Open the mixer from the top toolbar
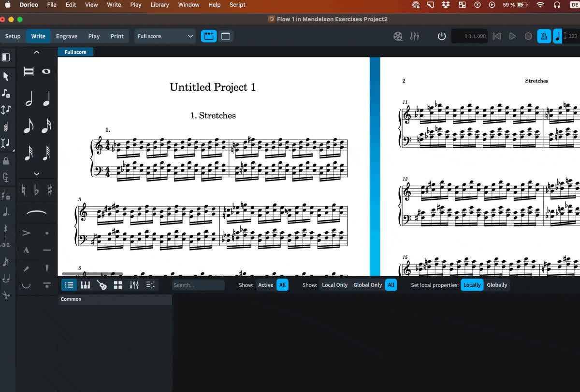The image size is (580, 392). point(414,36)
